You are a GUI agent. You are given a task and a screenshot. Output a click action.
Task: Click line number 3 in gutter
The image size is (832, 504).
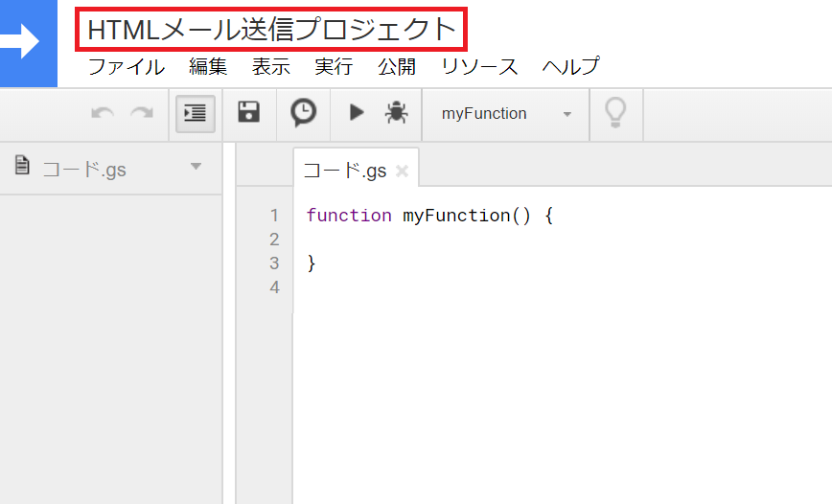(274, 263)
